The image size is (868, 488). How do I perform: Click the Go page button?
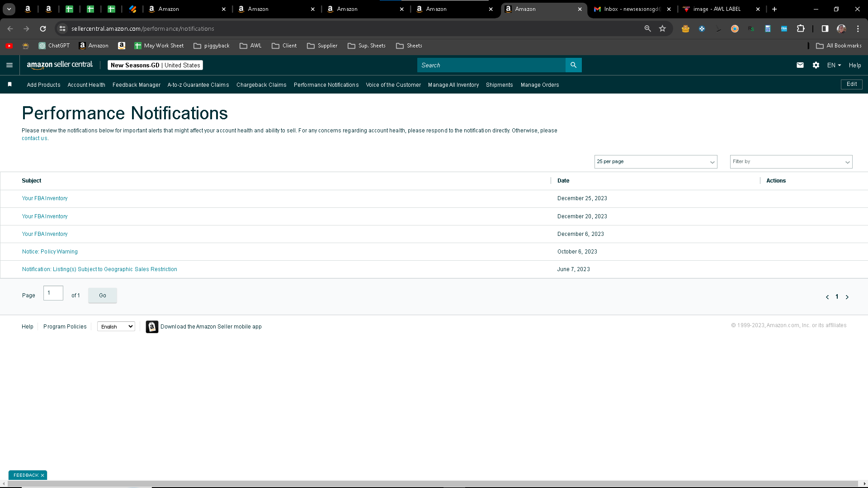[x=103, y=296]
